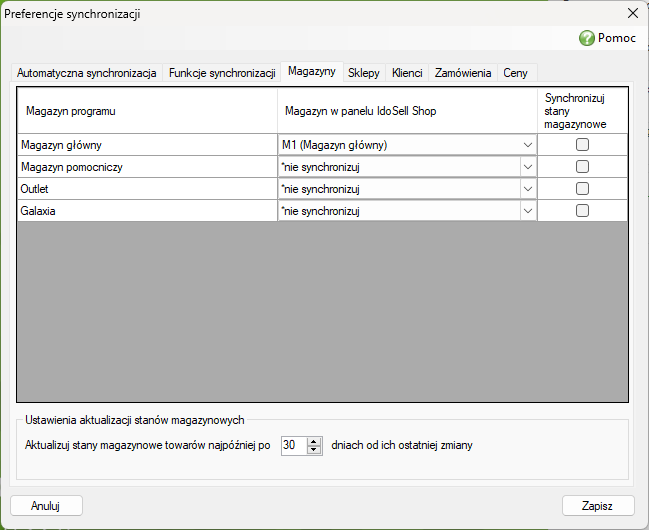
Task: Switch to the Ceny tab
Action: coord(515,73)
